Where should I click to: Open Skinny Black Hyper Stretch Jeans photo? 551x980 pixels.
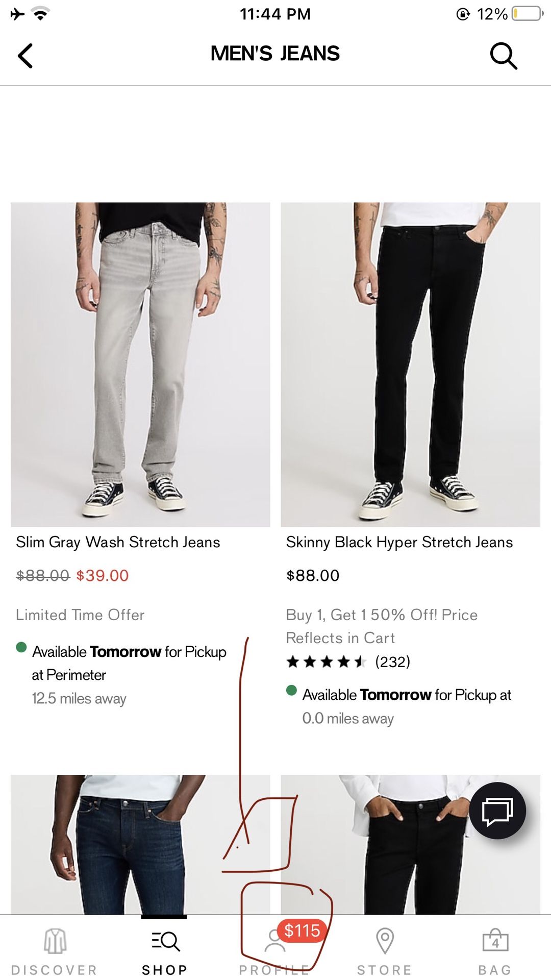(410, 364)
